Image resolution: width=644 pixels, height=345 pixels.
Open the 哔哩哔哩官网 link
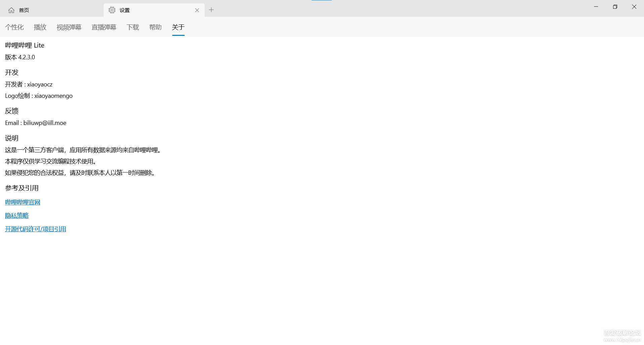coord(22,202)
